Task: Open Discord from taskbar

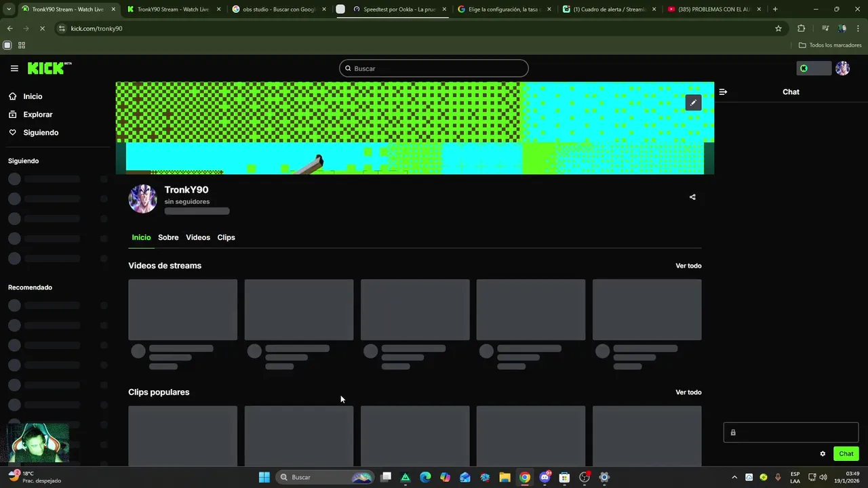Action: [545, 477]
